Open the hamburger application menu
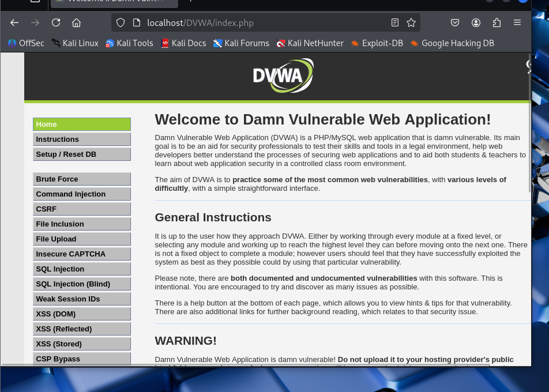 517,22
